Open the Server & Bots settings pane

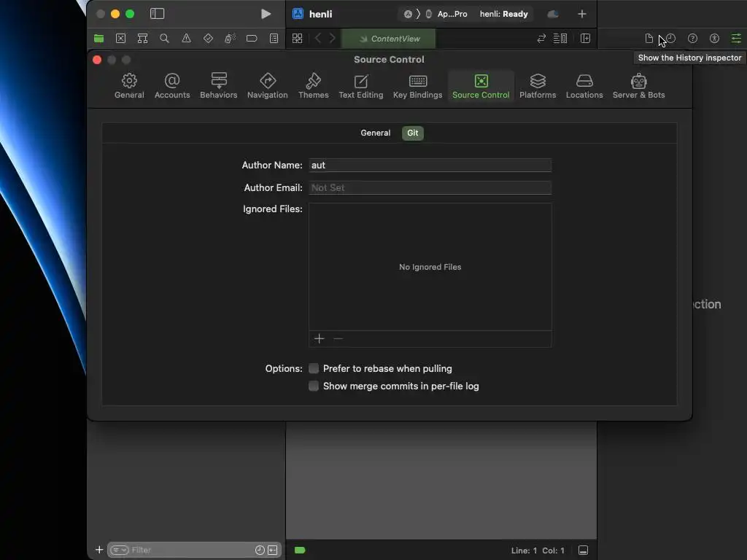638,86
